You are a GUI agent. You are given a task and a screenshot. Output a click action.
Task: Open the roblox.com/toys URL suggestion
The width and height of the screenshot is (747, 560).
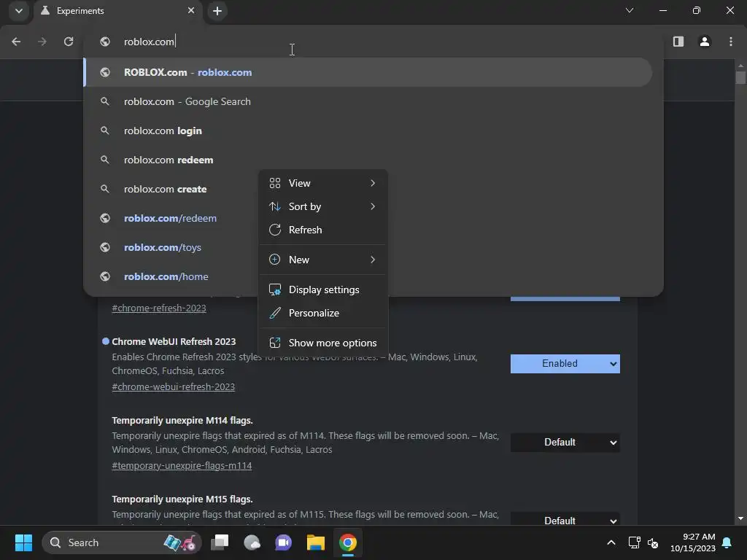pyautogui.click(x=171, y=248)
